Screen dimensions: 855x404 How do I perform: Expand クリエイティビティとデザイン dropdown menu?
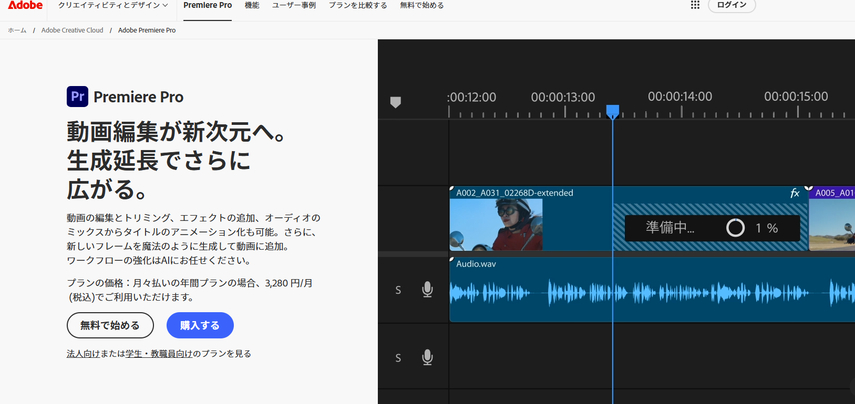click(x=113, y=5)
